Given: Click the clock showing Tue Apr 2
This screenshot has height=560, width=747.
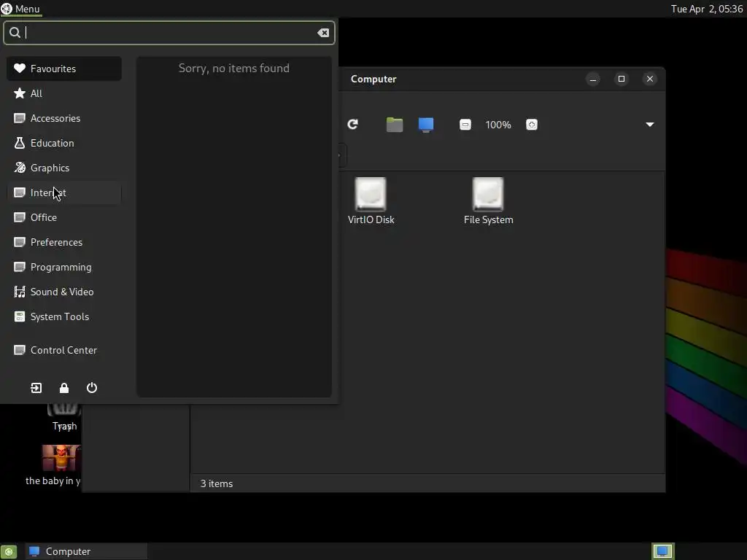Looking at the screenshot, I should click(x=707, y=9).
